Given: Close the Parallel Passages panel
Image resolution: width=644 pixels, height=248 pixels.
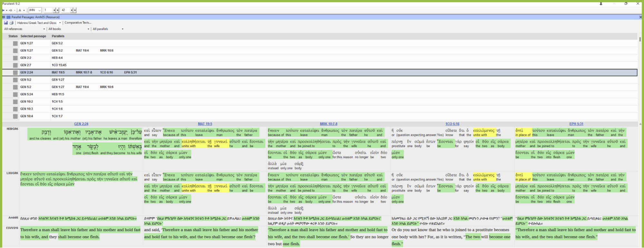Looking at the screenshot, I should (640, 17).
